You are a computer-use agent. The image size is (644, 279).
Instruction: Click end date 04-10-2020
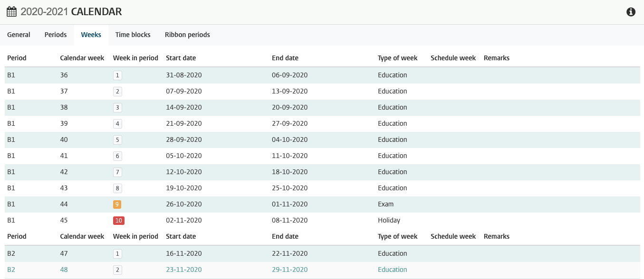(290, 139)
